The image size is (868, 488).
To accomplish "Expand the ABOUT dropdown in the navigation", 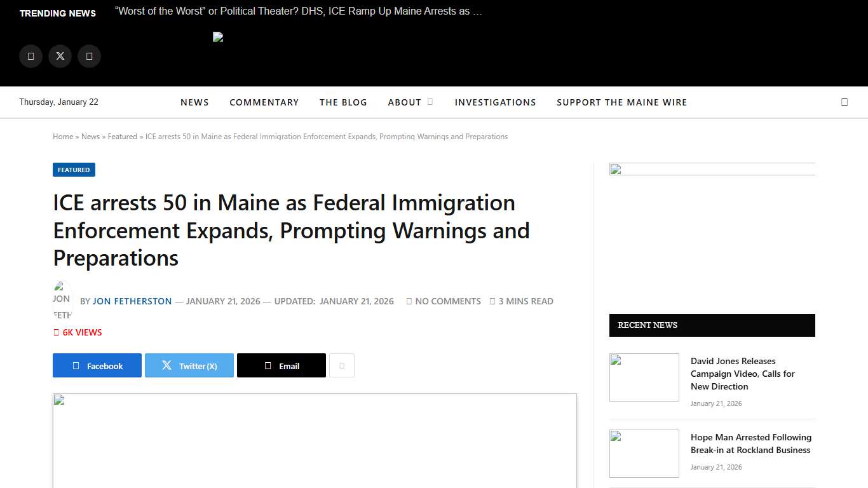I will coord(410,102).
